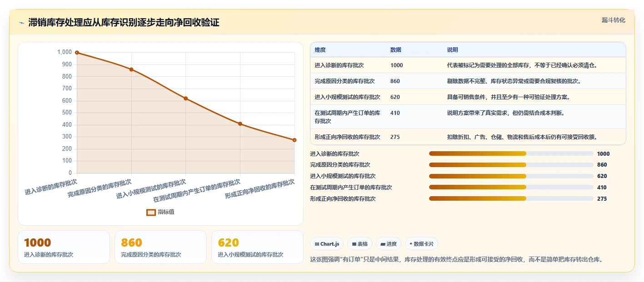The image size is (644, 282).
Task: Click the 进度 tag chip
Action: (389, 244)
